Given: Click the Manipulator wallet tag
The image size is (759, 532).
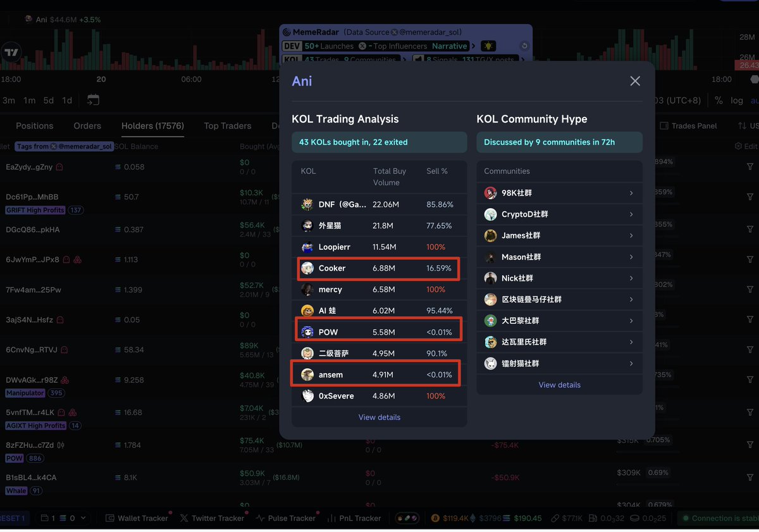Looking at the screenshot, I should tap(25, 393).
